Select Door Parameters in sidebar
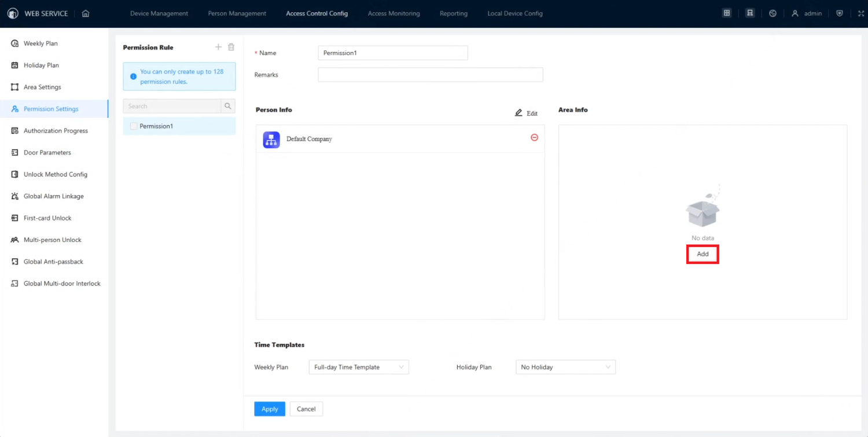The width and height of the screenshot is (868, 437). [47, 153]
